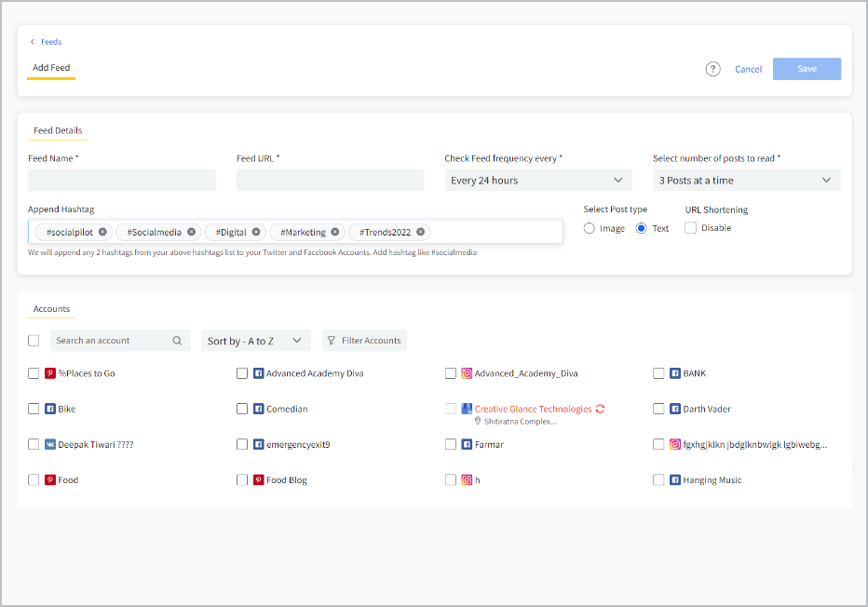The width and height of the screenshot is (868, 607).
Task: Click the Instagram icon beside Advanced_Academy_Diva
Action: [466, 372]
